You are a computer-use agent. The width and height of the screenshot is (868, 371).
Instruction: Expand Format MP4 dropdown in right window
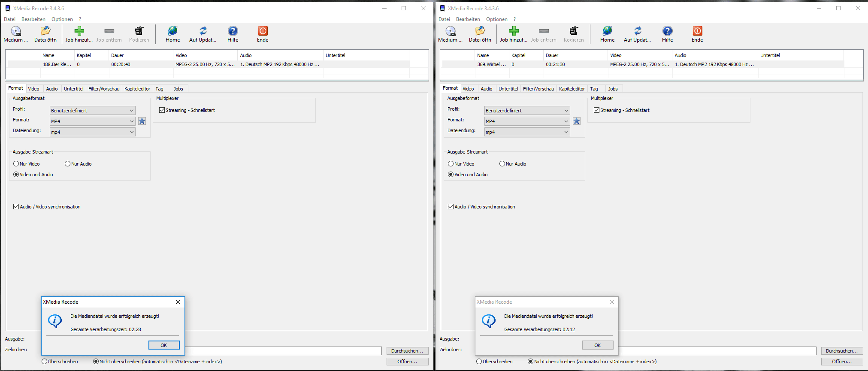(566, 121)
